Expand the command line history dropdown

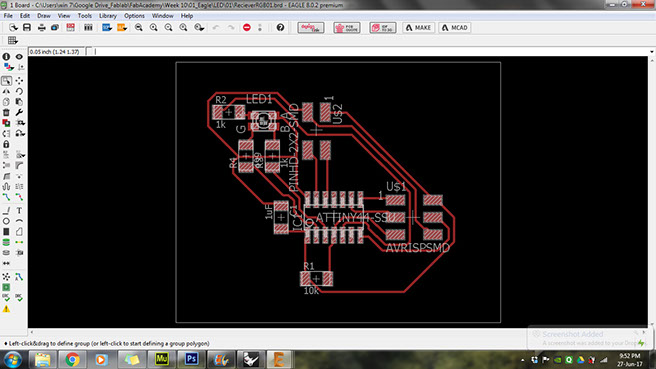(651, 51)
